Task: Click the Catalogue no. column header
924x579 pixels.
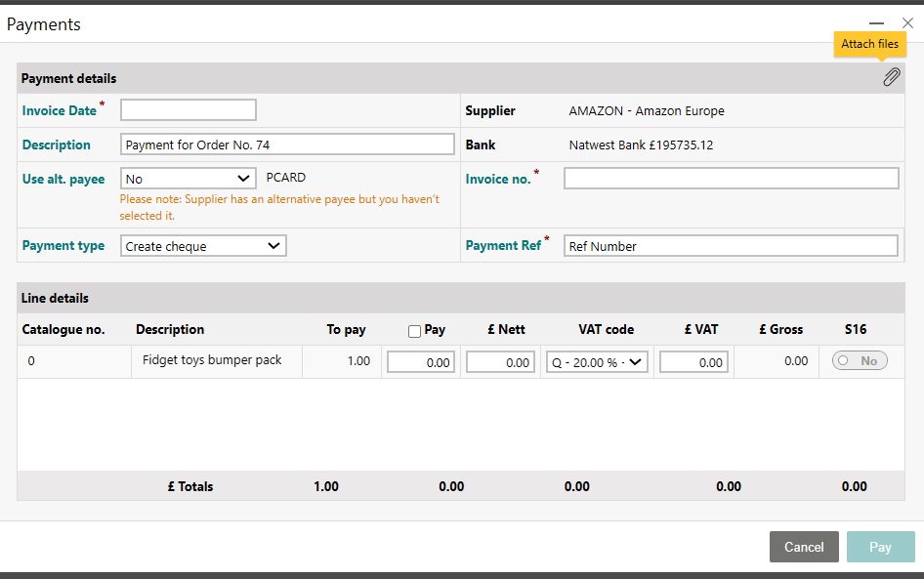Action: 63,329
